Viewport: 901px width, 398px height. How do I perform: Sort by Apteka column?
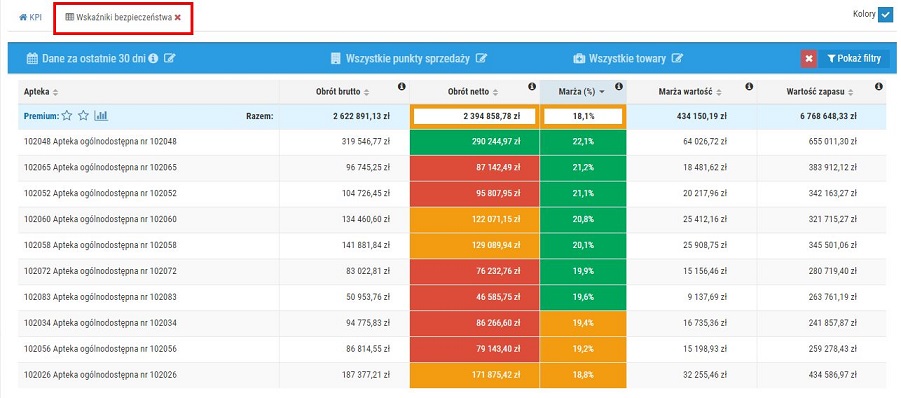pos(56,92)
